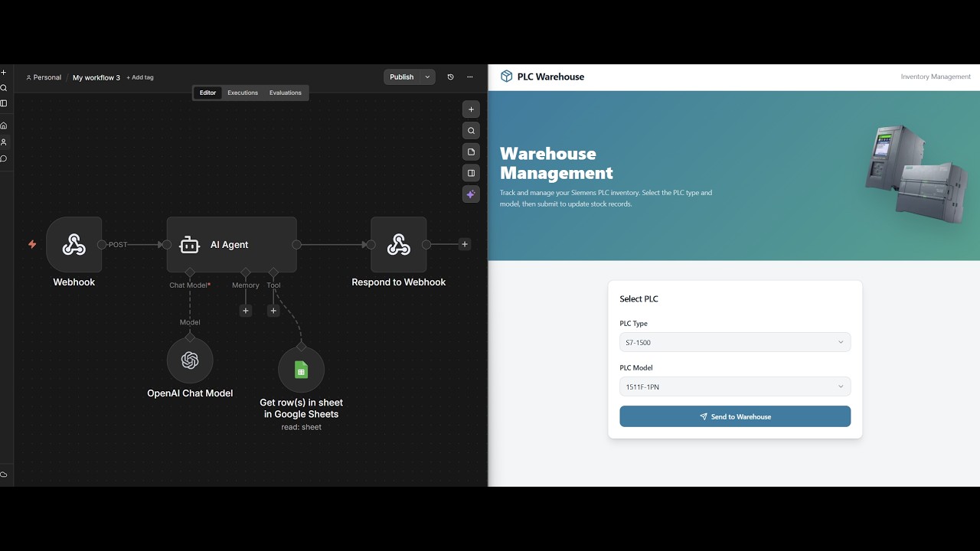Add node after Respond to Webhook
The height and width of the screenshot is (551, 980).
[x=465, y=245]
